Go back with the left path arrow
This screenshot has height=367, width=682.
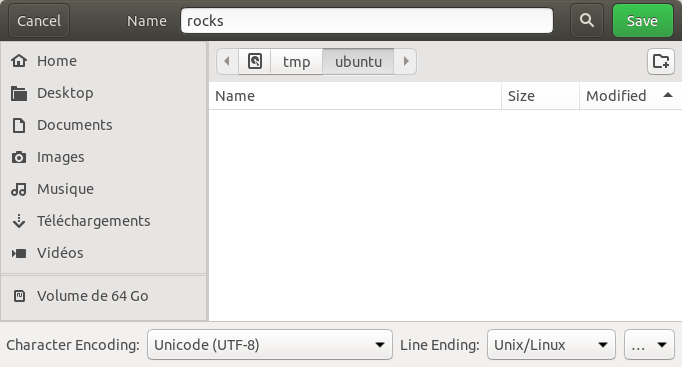click(x=227, y=61)
